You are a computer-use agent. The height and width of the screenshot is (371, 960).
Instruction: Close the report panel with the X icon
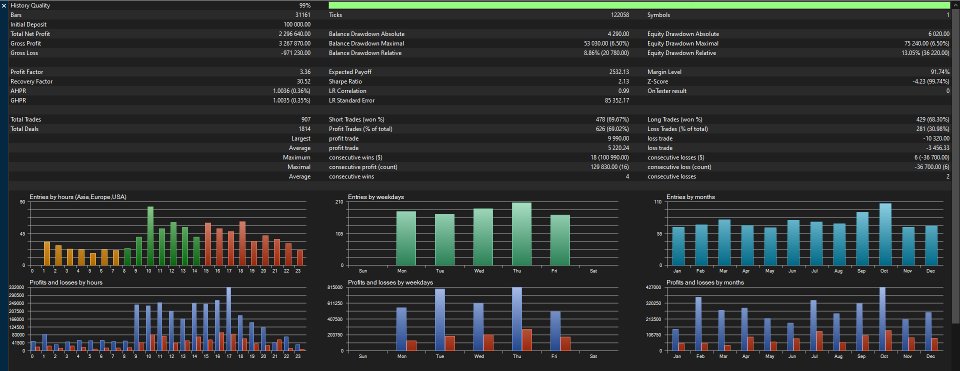coord(4,5)
